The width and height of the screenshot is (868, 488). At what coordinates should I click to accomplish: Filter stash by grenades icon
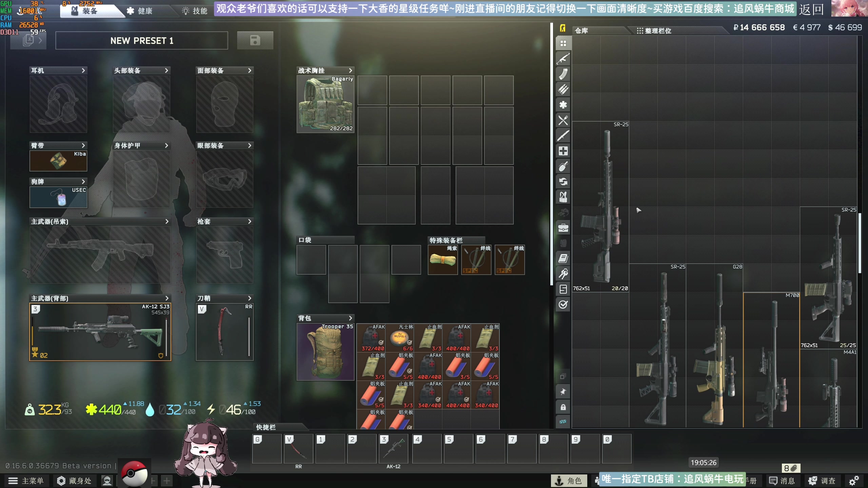coord(563,166)
